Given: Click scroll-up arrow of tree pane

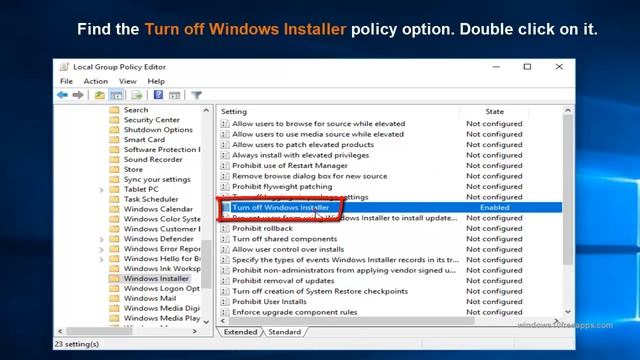Looking at the screenshot, I should [206, 110].
